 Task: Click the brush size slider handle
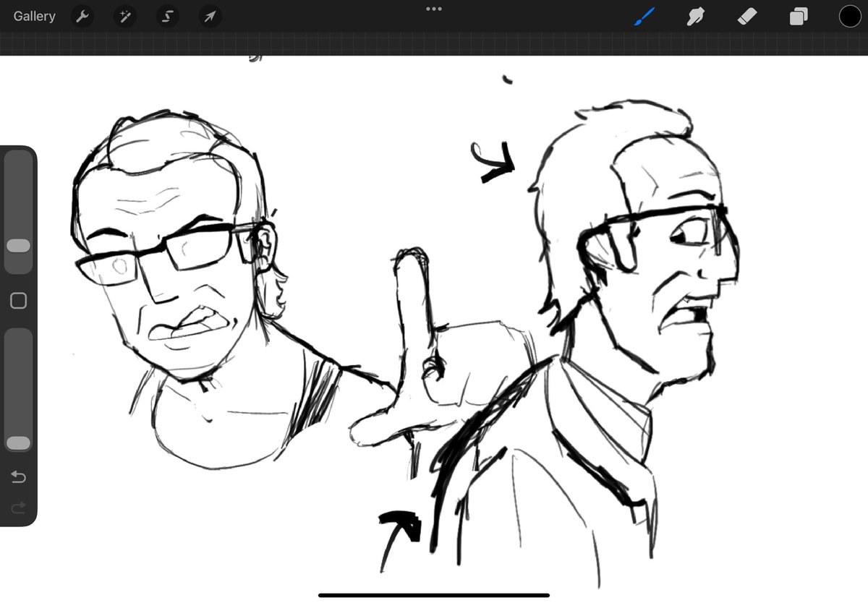tap(18, 246)
